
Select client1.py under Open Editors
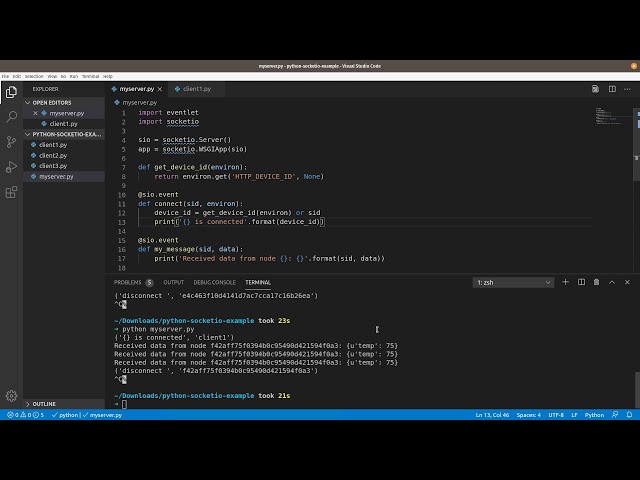[64, 124]
